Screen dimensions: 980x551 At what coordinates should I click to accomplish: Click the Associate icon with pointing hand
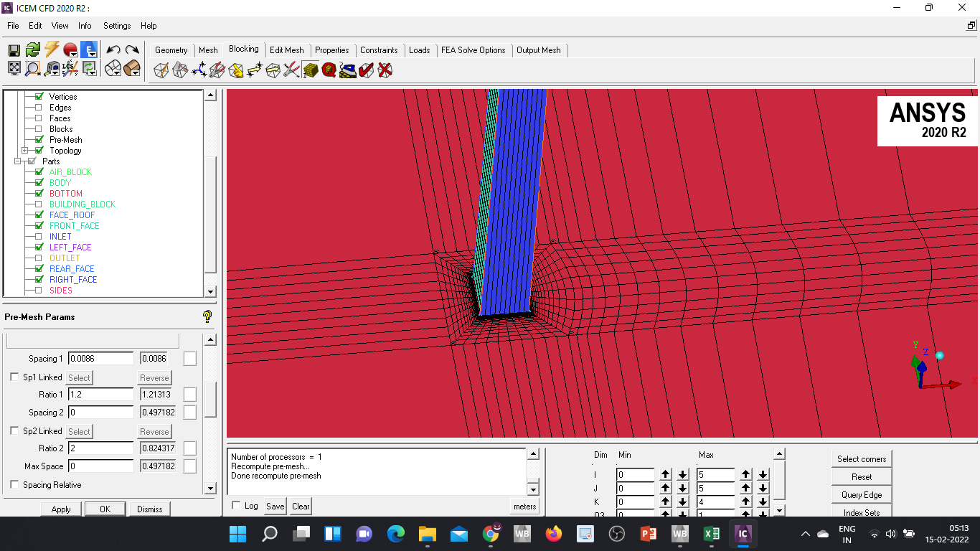click(236, 70)
